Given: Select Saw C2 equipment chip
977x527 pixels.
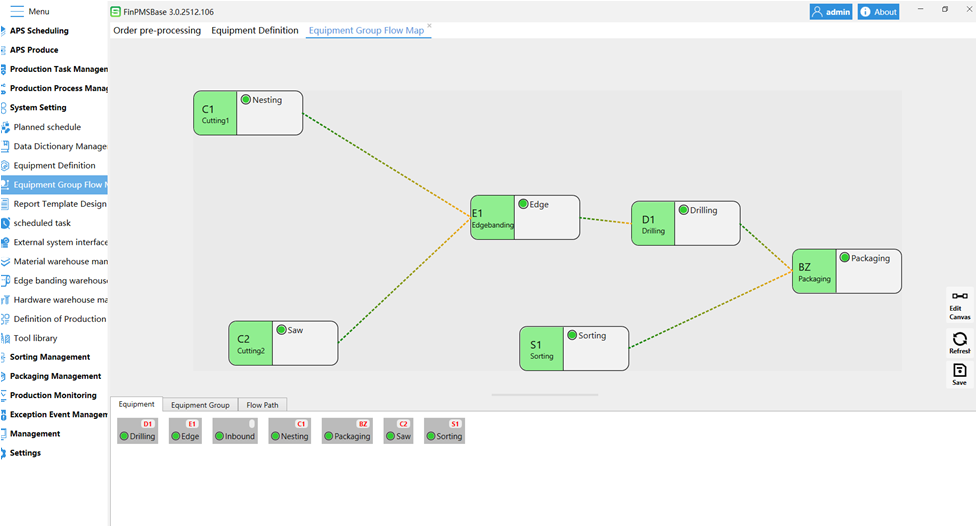Looking at the screenshot, I should coord(399,431).
